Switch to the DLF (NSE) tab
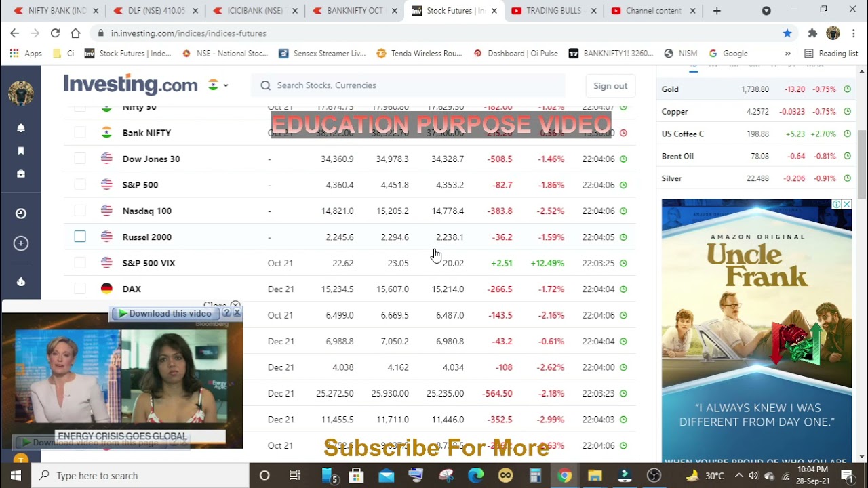 tap(155, 11)
